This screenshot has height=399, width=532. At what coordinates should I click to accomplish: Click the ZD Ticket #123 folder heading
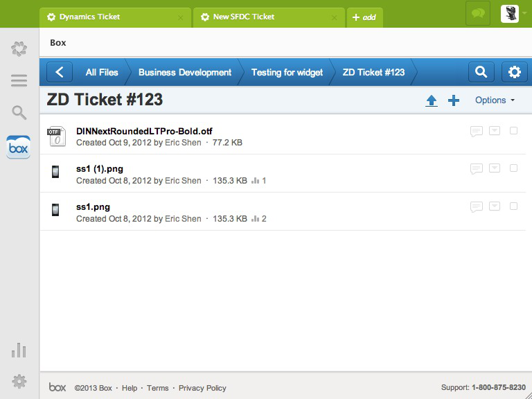(105, 100)
